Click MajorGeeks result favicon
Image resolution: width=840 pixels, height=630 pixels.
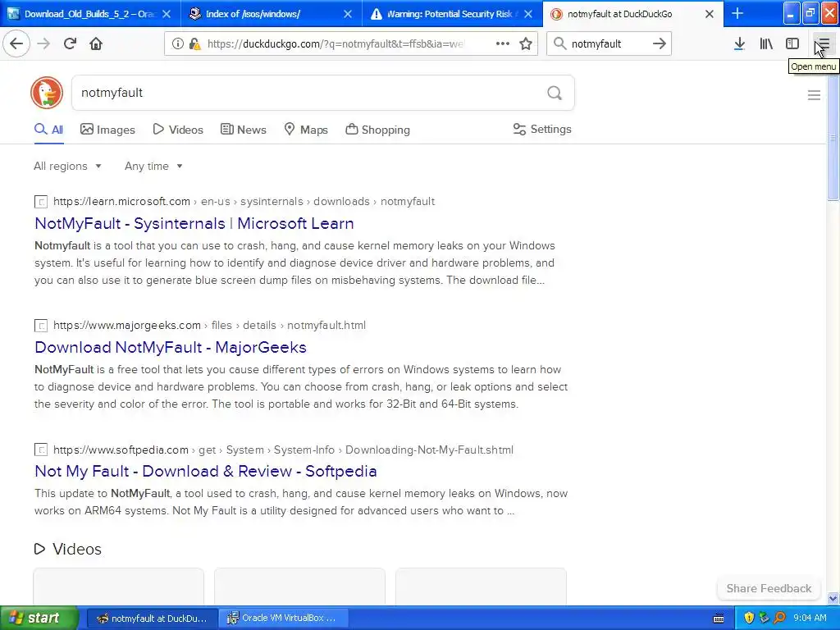[41, 326]
